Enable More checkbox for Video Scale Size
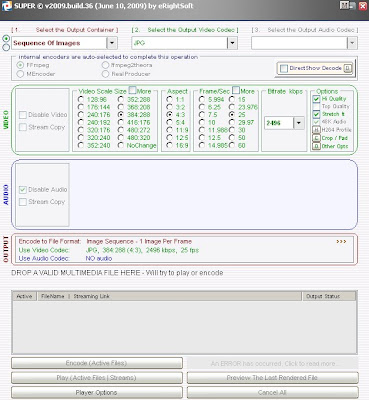 132,90
